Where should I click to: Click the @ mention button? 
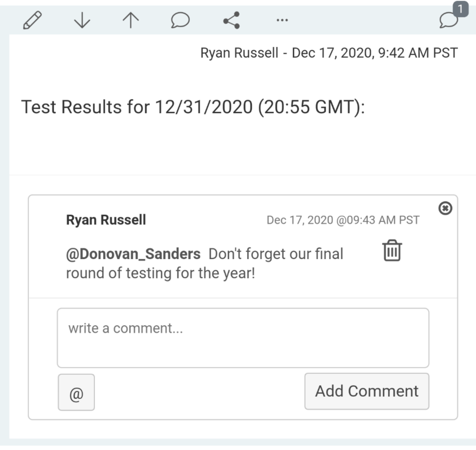pos(76,392)
